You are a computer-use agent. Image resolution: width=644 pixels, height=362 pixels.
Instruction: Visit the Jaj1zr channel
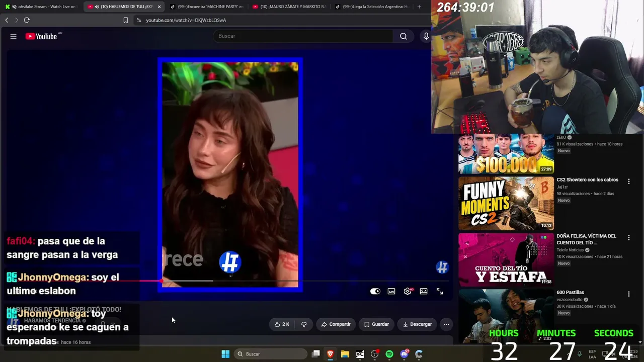[x=562, y=187]
